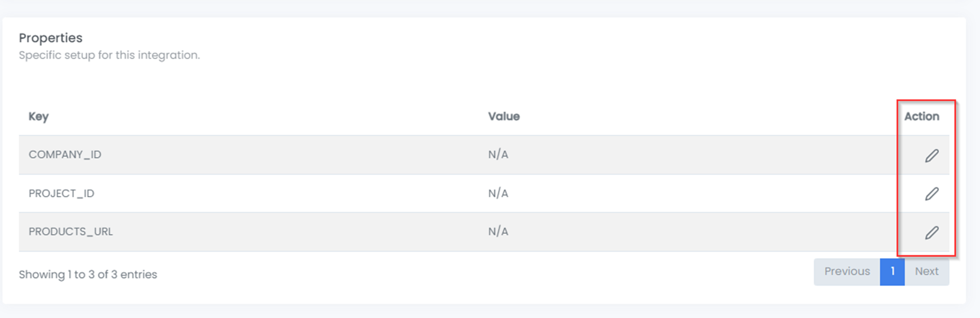Edit the COMPANY_ID property with pencil icon

[x=931, y=156]
